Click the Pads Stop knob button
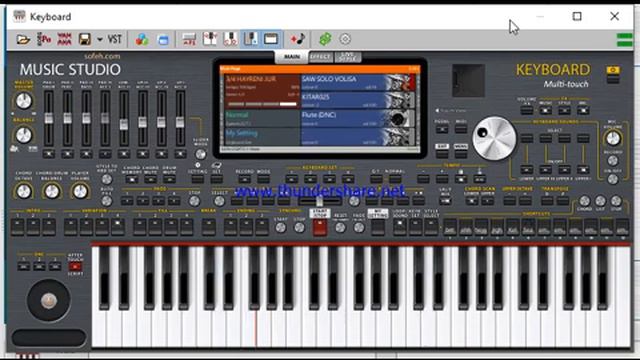The height and width of the screenshot is (360, 640). (x=194, y=201)
